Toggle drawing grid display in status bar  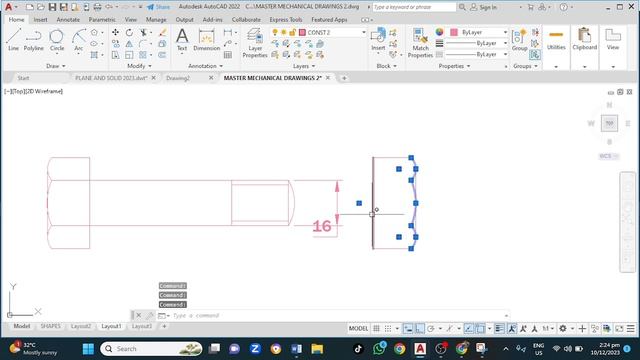(376, 329)
